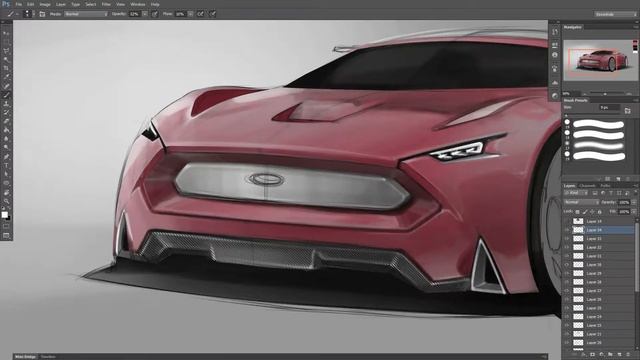
Task: Toggle the Brush panel from options bar
Action: click(x=42, y=14)
